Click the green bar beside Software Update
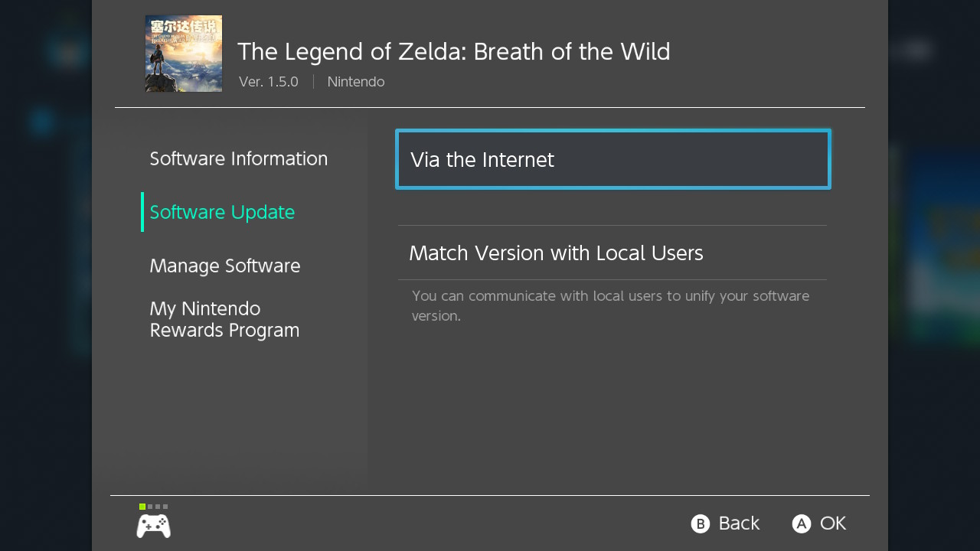980x551 pixels. pos(142,212)
